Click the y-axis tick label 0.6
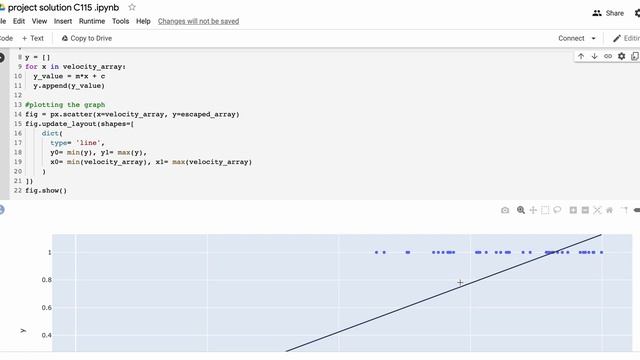This screenshot has height=360, width=640. click(47, 308)
